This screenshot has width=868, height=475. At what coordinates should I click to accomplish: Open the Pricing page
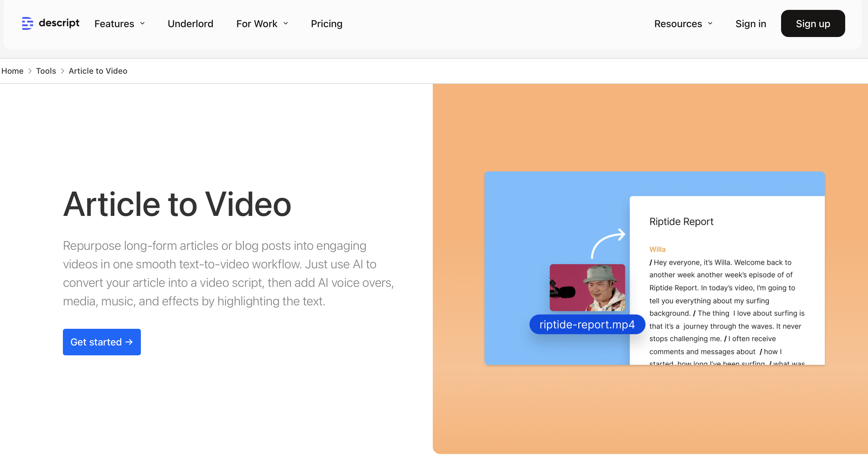326,24
